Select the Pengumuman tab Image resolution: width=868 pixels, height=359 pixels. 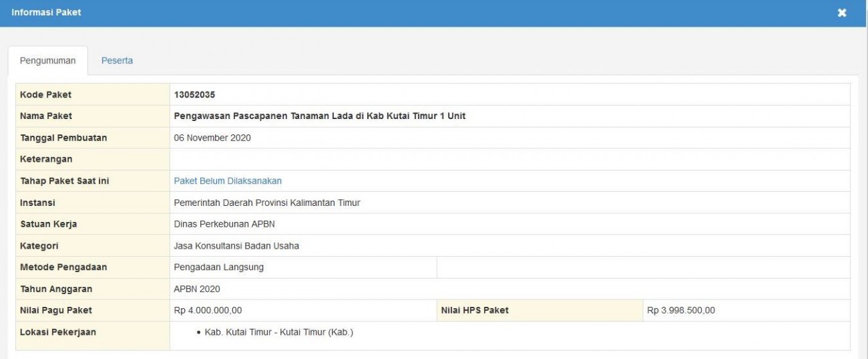(x=47, y=61)
